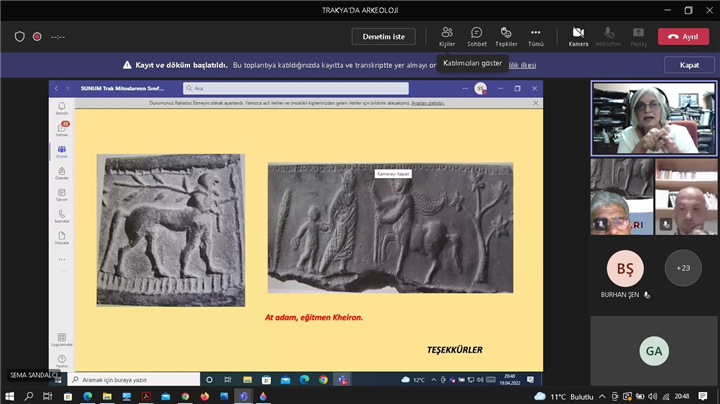Open the volume control in the system tray
720x404 pixels.
[x=652, y=397]
